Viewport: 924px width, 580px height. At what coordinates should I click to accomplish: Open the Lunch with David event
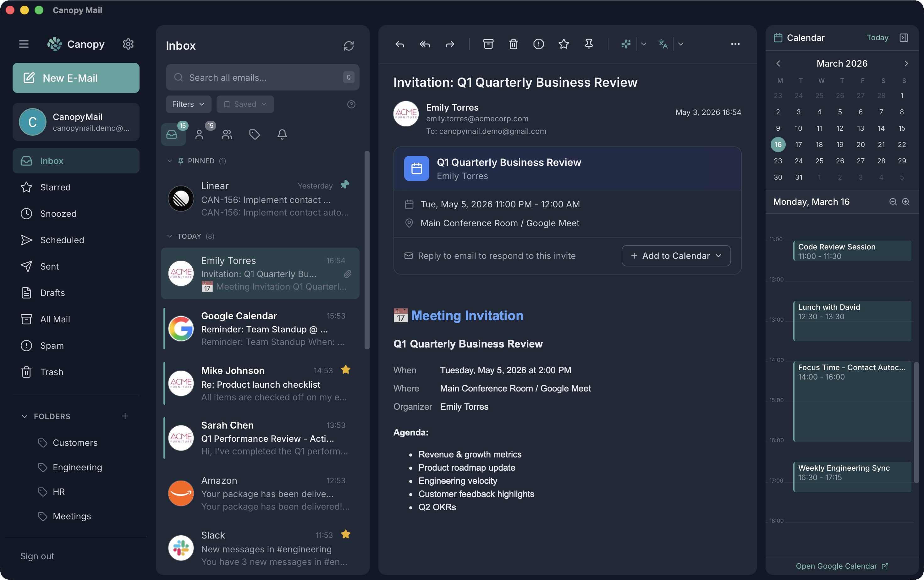point(852,321)
